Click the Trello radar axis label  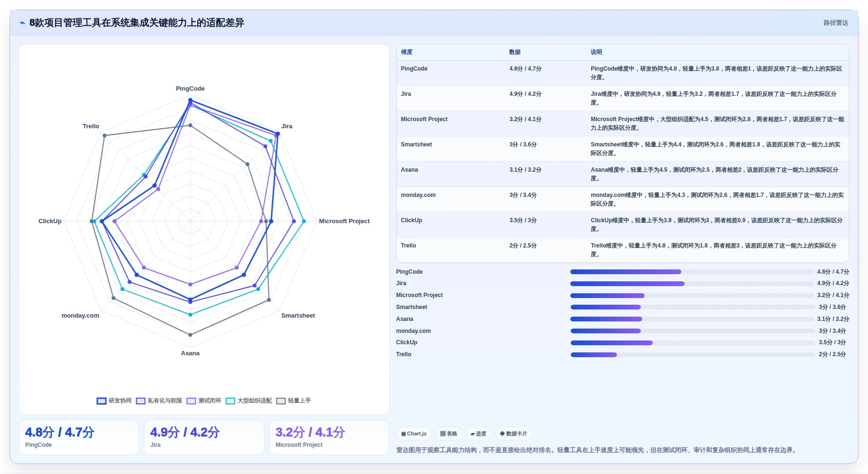click(x=91, y=126)
